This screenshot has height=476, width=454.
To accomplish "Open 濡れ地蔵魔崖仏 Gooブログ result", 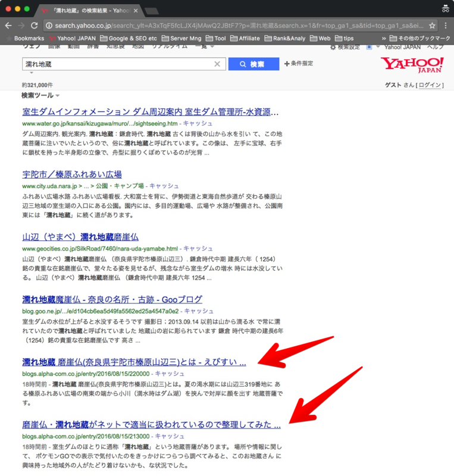I will pos(112,300).
